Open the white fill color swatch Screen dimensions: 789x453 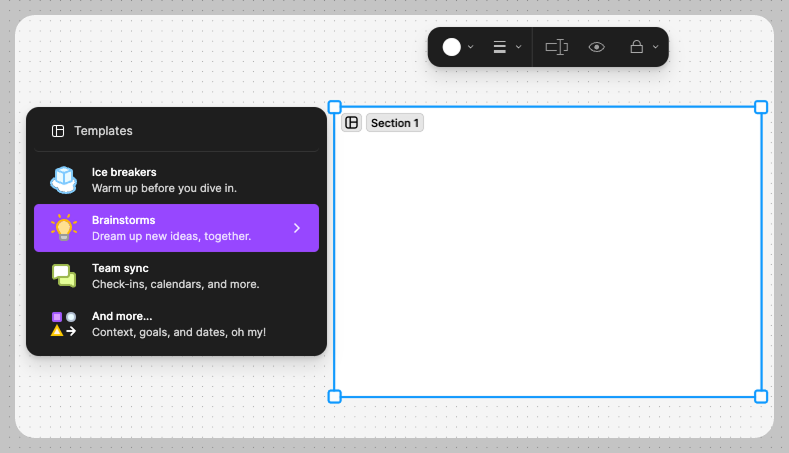point(451,47)
